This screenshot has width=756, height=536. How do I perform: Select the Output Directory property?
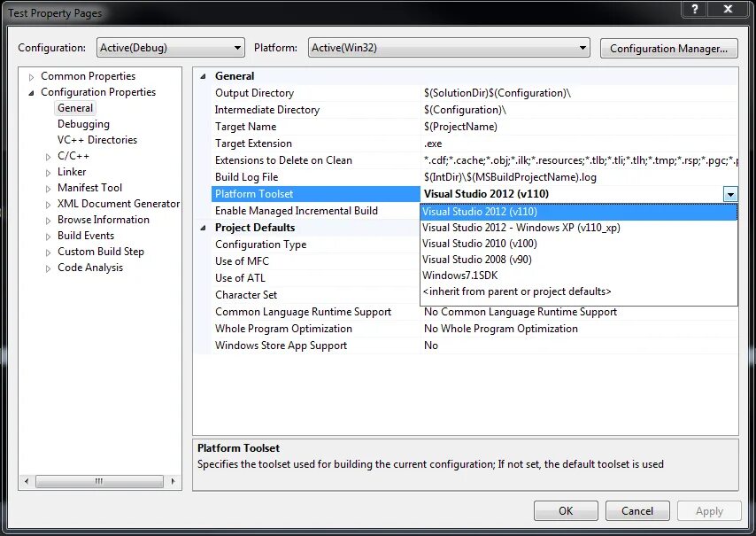pos(316,93)
